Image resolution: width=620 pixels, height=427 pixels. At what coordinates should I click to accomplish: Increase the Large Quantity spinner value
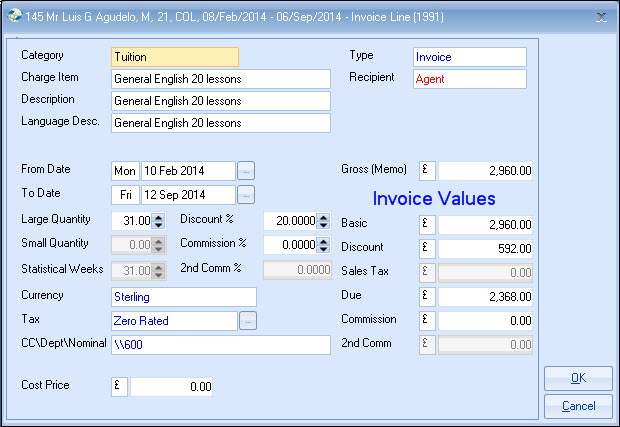[158, 216]
